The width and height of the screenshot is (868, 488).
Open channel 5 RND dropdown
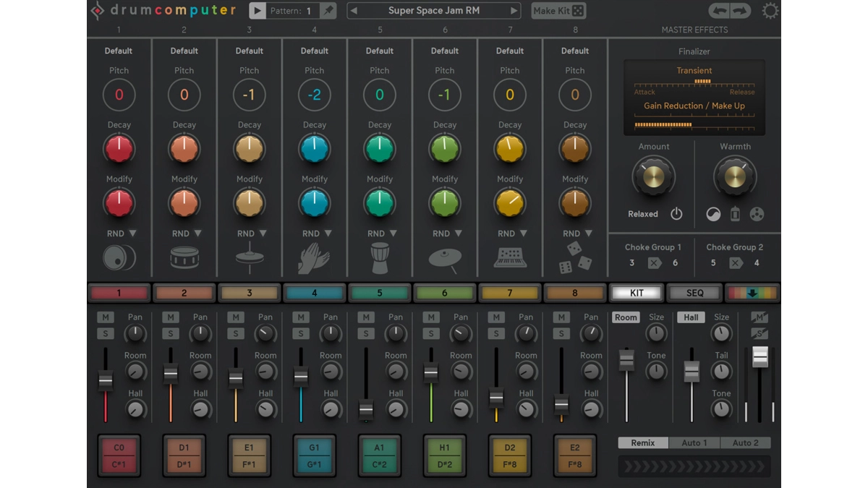382,234
